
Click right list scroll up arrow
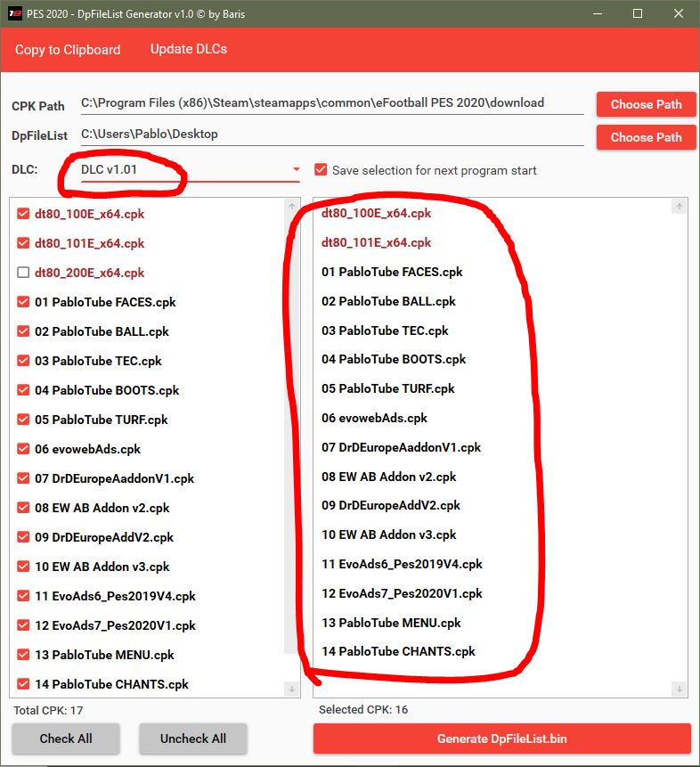[x=679, y=207]
